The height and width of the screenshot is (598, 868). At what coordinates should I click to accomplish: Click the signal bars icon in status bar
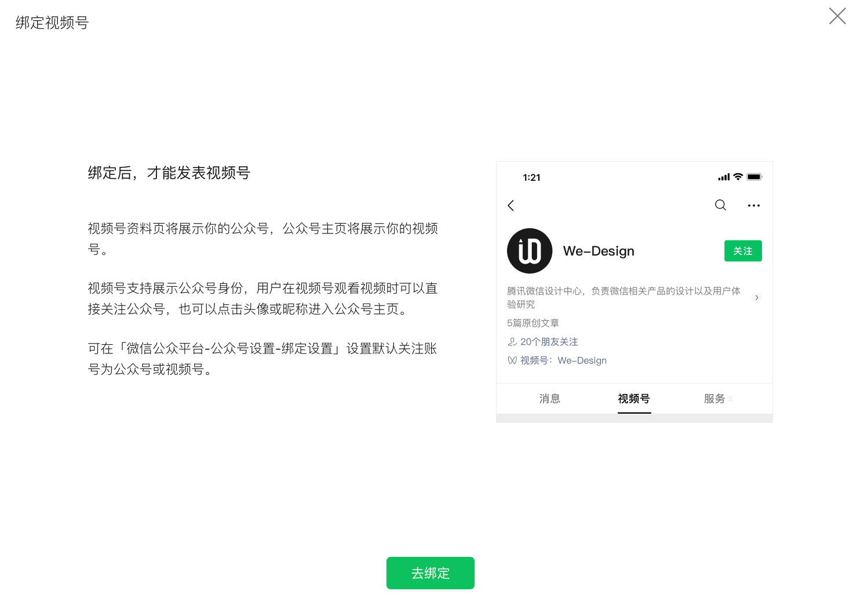tap(724, 177)
